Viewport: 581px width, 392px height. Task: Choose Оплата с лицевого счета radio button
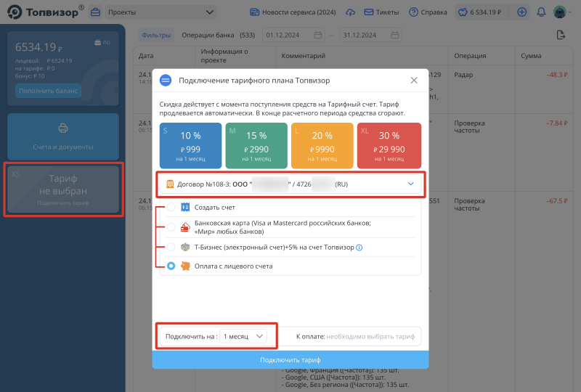pyautogui.click(x=171, y=266)
